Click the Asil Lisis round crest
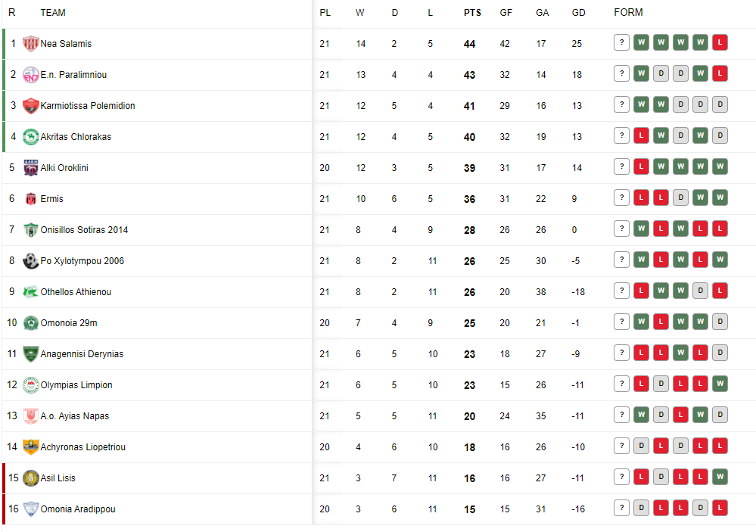The height and width of the screenshot is (532, 756). pos(31,478)
